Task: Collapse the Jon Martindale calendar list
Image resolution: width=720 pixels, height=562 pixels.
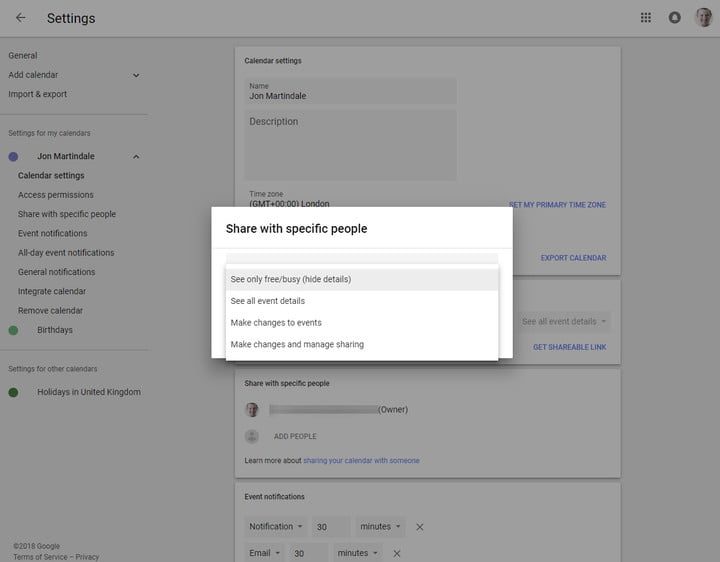Action: click(x=136, y=157)
